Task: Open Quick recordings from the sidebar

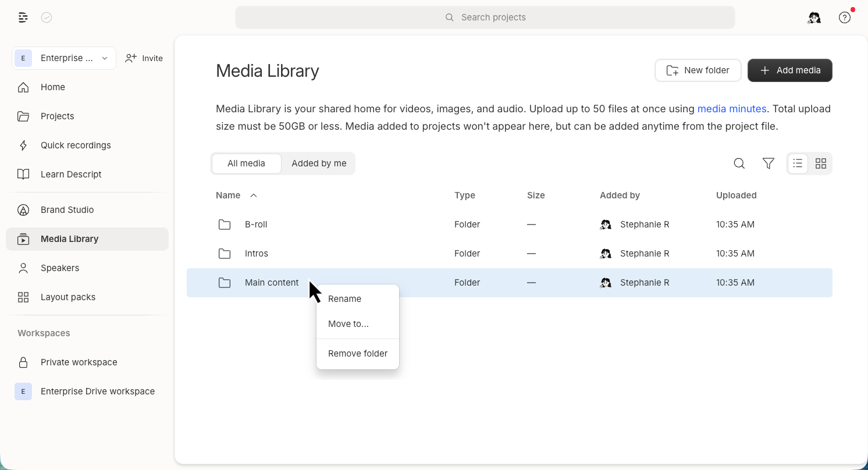Action: click(x=76, y=145)
